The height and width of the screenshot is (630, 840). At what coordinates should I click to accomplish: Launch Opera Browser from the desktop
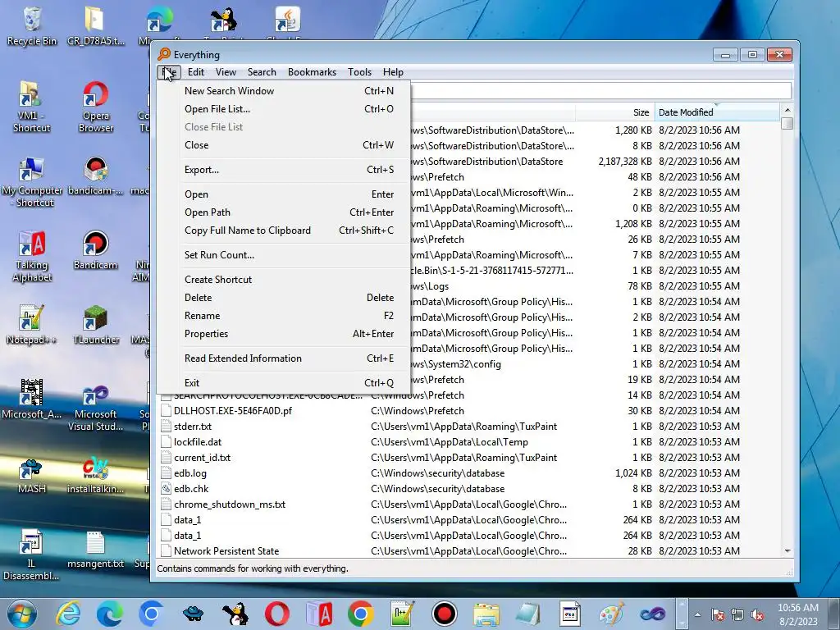point(95,106)
